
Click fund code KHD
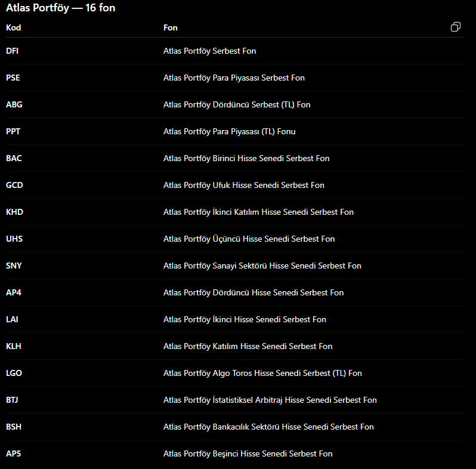point(14,212)
